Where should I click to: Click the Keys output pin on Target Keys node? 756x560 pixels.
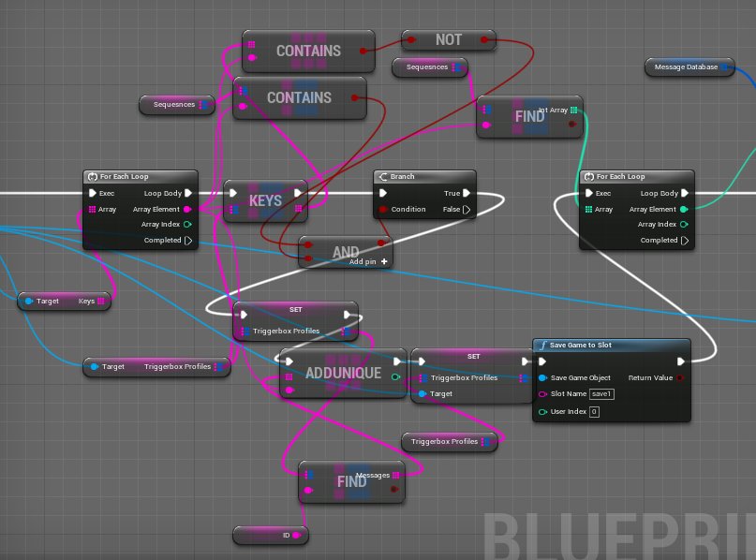point(101,302)
